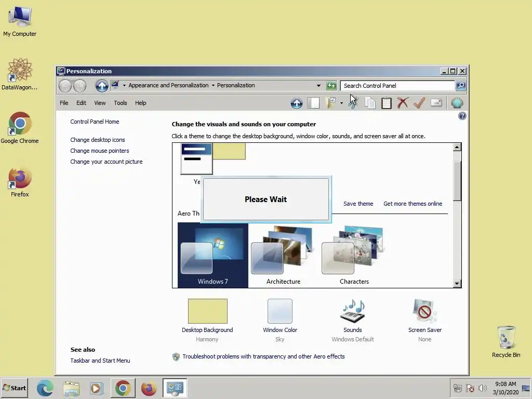This screenshot has height=399, width=532.
Task: Select the Google Chrome desktop shortcut
Action: 20,128
